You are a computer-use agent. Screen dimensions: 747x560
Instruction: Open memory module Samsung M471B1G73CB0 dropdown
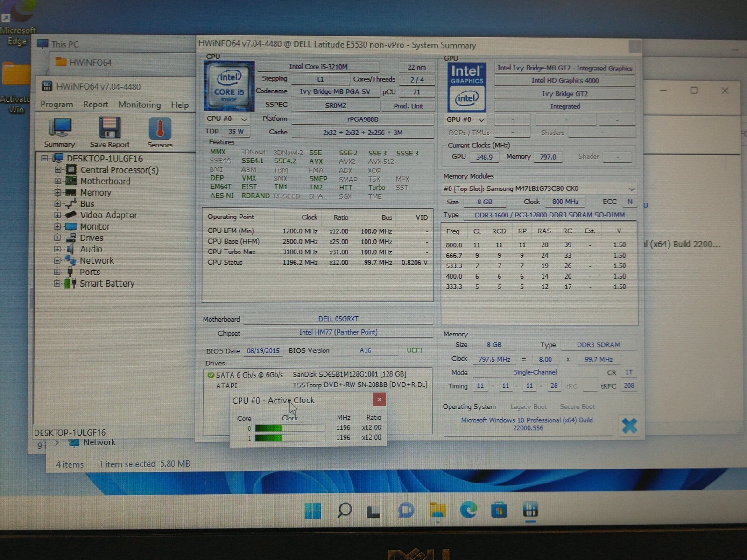pyautogui.click(x=539, y=189)
